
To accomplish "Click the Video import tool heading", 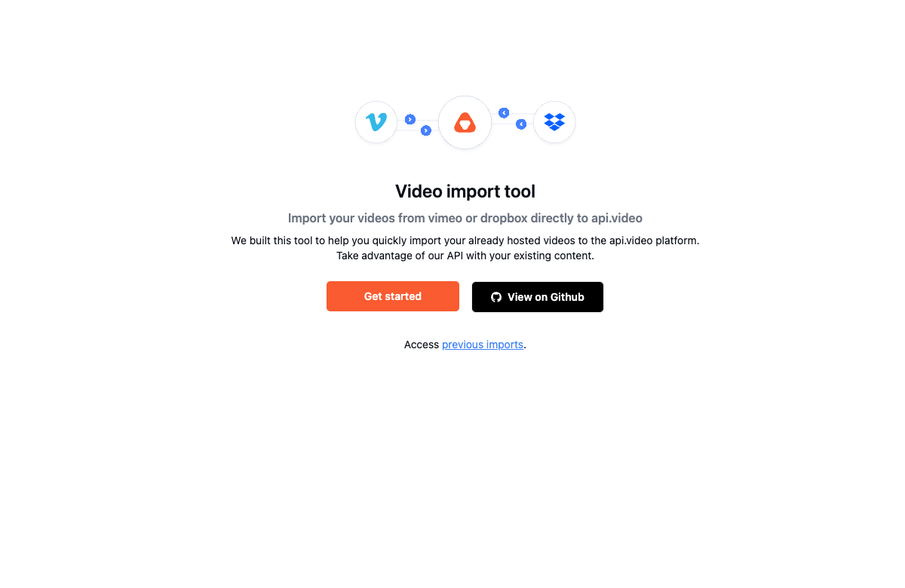I will click(465, 191).
